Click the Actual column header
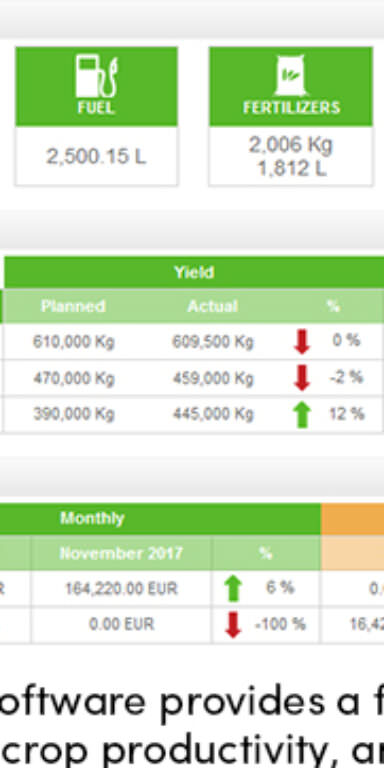The image size is (384, 768). pos(213,306)
